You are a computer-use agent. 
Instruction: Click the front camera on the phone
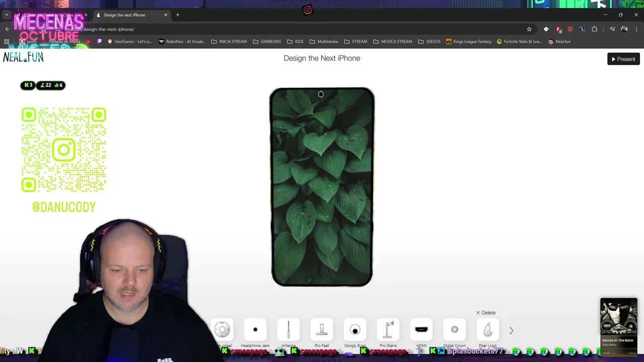[321, 94]
